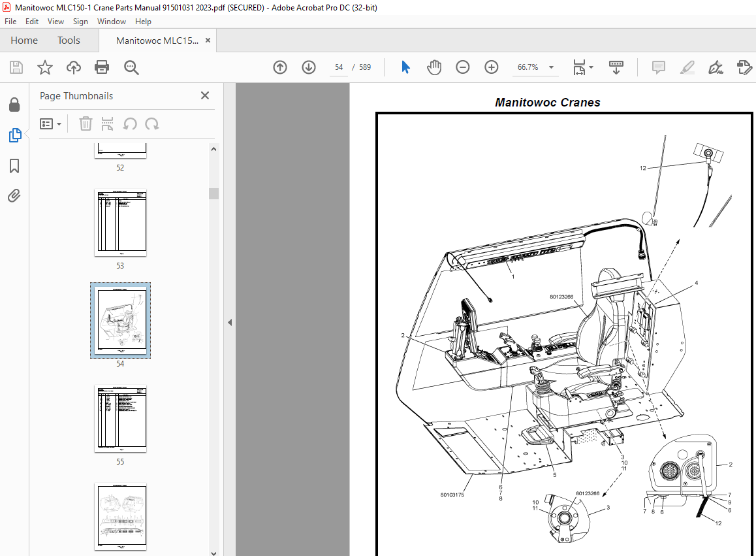
Task: Click the print pages thumbnail icon
Action: pos(108,123)
